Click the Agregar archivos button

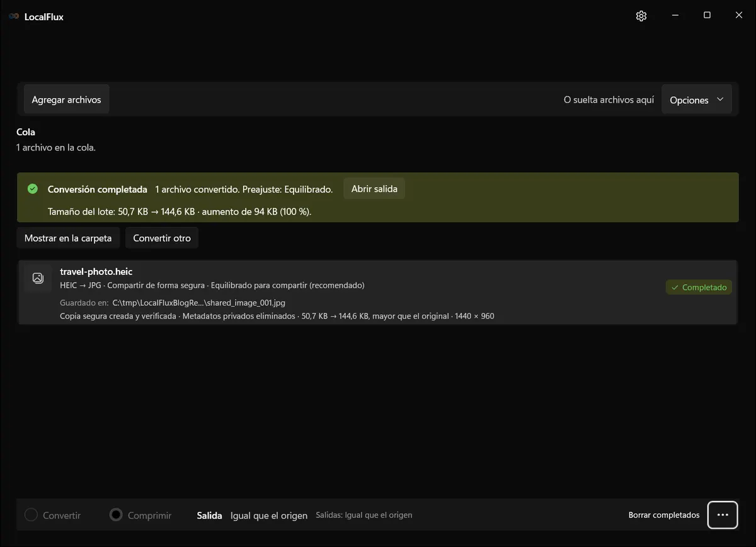67,99
